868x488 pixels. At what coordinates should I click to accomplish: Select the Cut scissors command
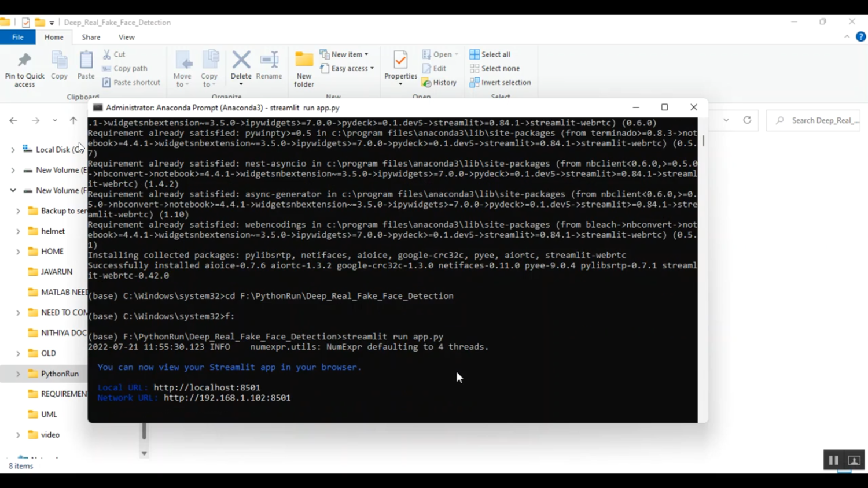click(x=114, y=54)
